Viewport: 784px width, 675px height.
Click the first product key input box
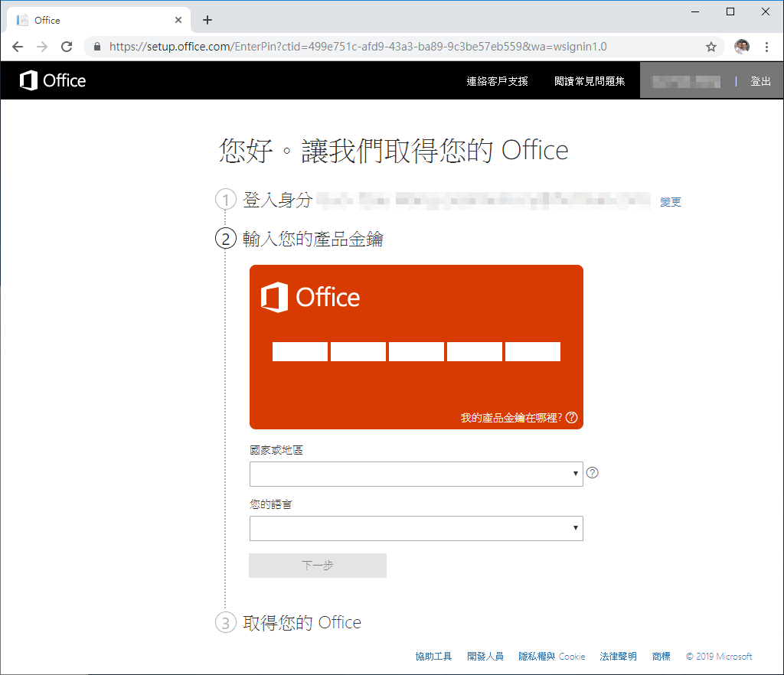(299, 351)
